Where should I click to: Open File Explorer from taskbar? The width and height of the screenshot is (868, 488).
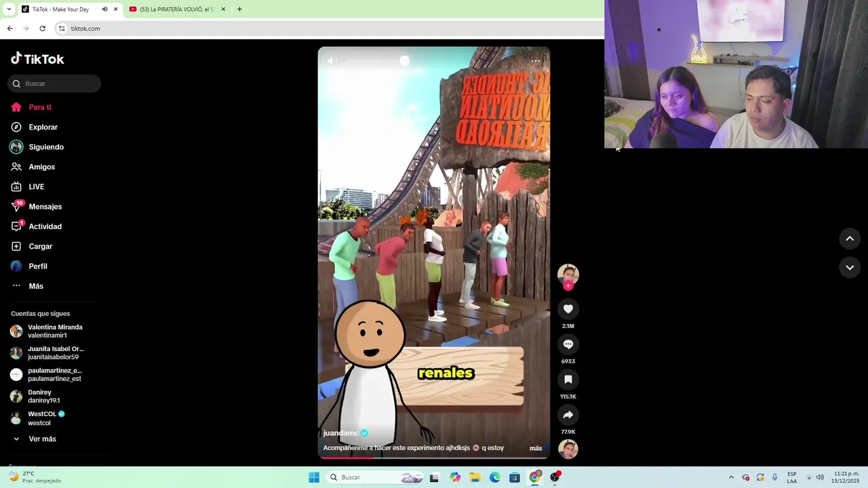(x=475, y=477)
